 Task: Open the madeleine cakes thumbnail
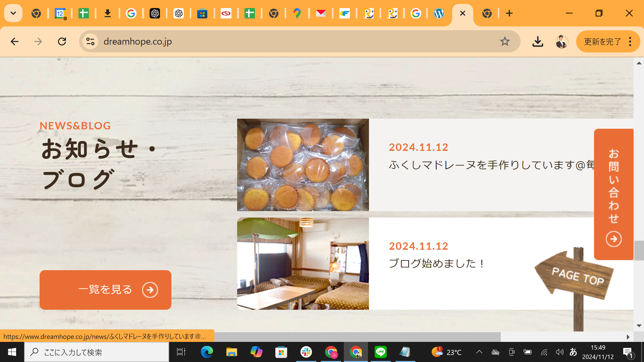click(303, 165)
